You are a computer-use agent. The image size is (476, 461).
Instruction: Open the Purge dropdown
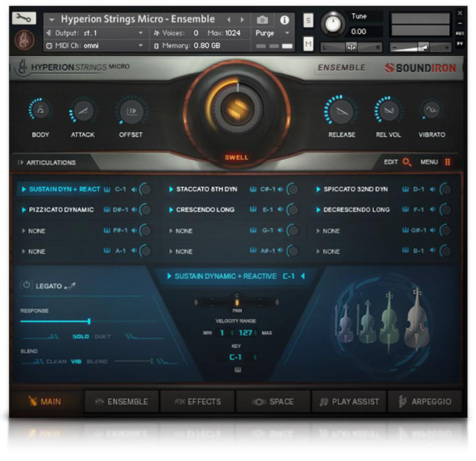click(x=287, y=33)
